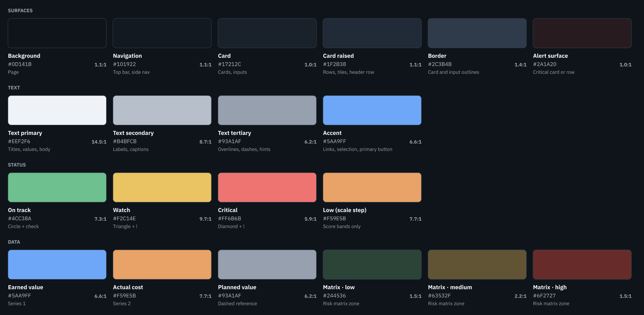Screen dimensions: 644x315
Task: Click the SURFACES section heading
Action: 20,11
